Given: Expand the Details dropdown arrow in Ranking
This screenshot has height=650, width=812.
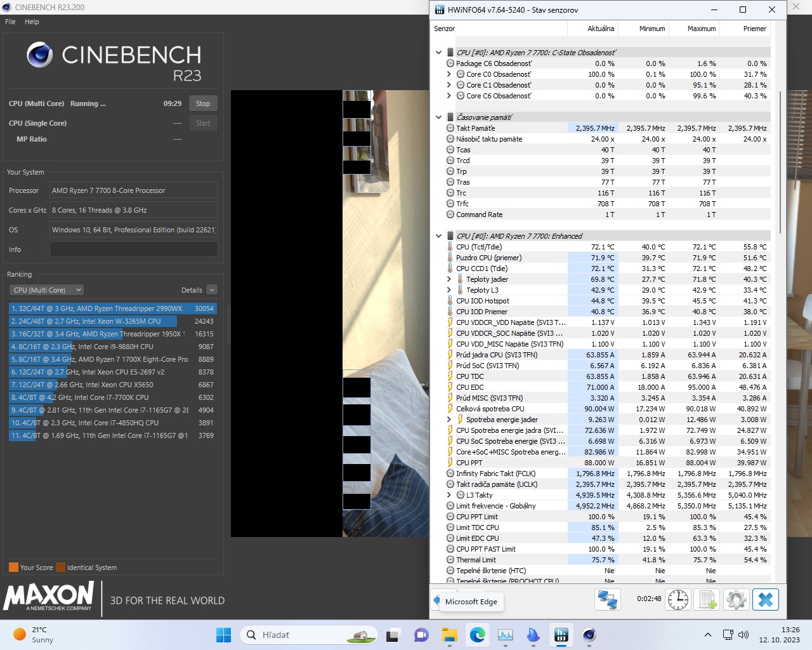Looking at the screenshot, I should tap(212, 290).
